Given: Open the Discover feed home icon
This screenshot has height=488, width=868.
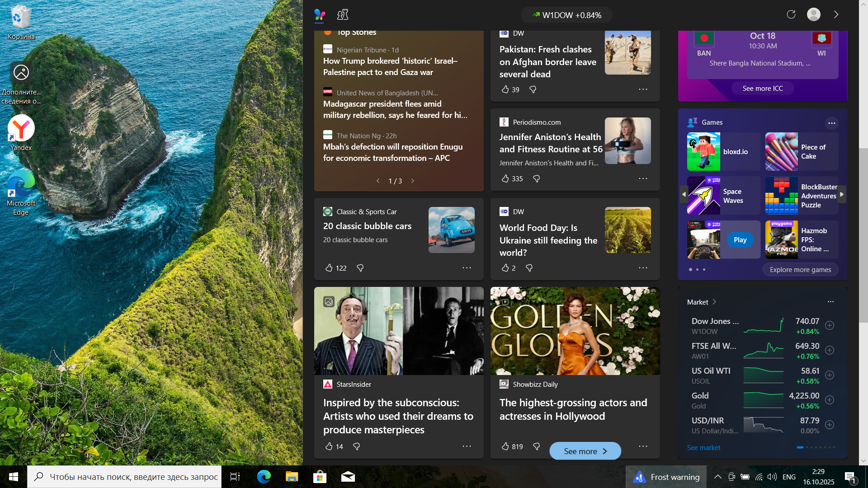Looking at the screenshot, I should tap(320, 14).
